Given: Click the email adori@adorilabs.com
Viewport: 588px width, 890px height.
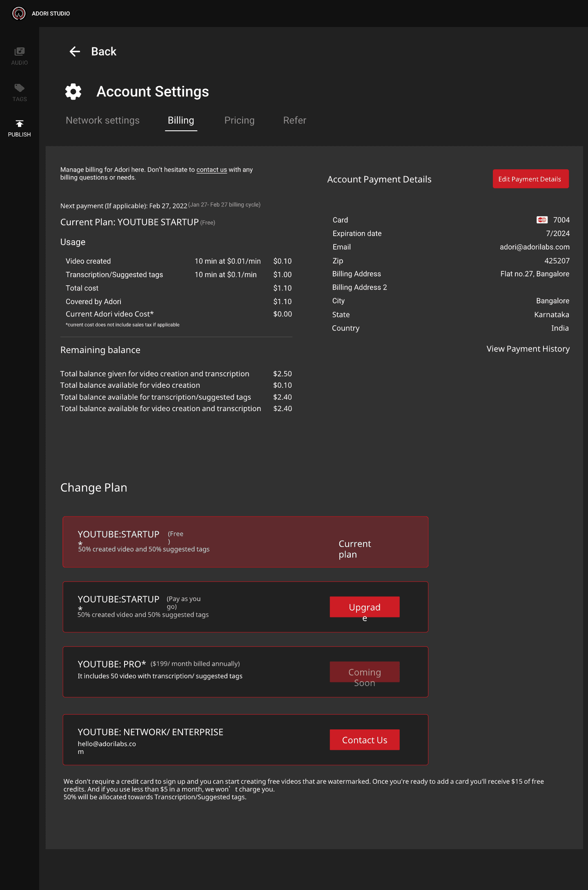Looking at the screenshot, I should click(535, 247).
